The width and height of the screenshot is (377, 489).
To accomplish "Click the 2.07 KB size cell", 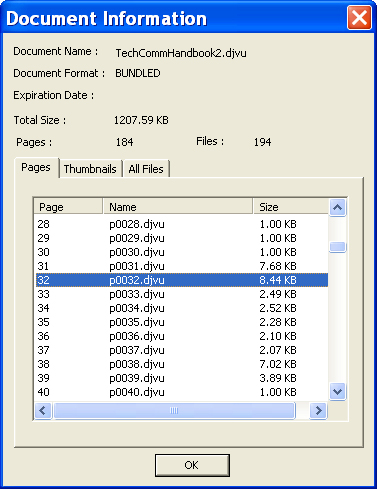I will (278, 350).
